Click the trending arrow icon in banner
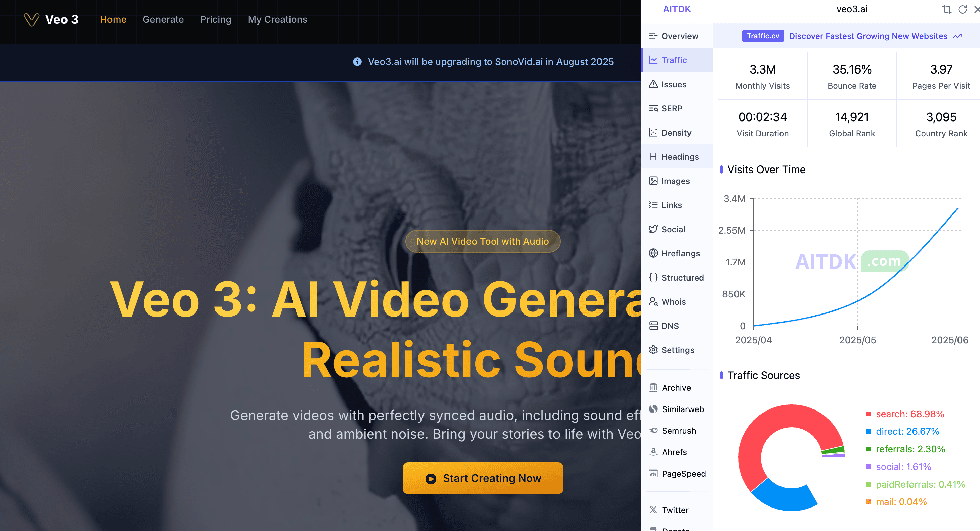 click(x=957, y=36)
